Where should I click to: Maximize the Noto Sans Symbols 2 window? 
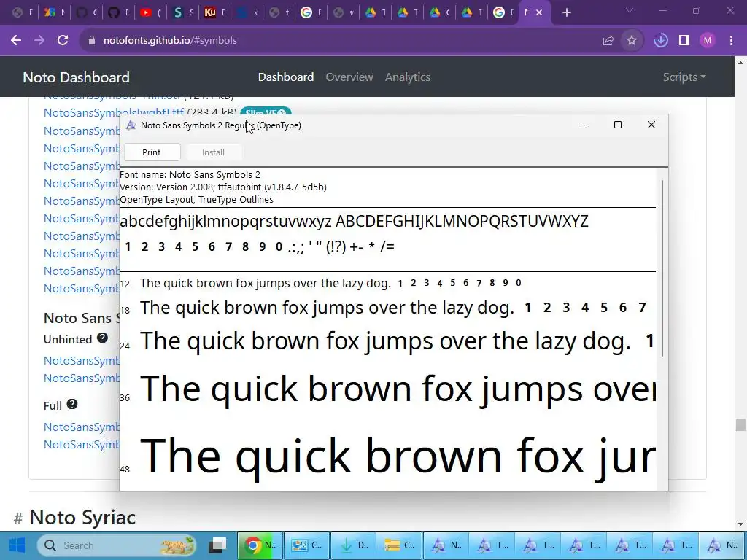pyautogui.click(x=618, y=125)
